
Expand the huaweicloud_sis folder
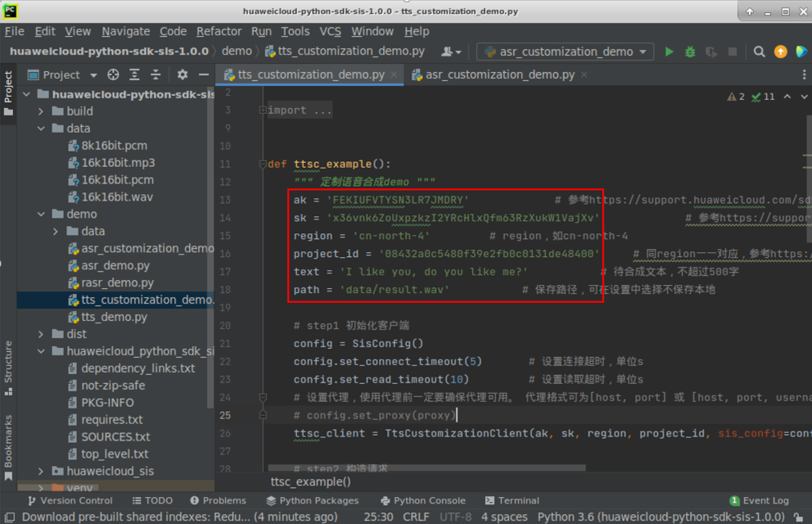(41, 471)
